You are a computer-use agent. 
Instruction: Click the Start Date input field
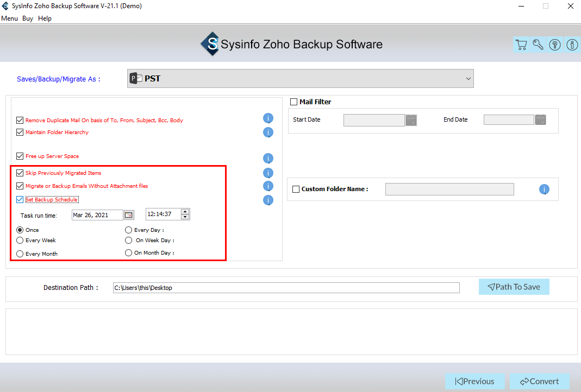[x=374, y=120]
